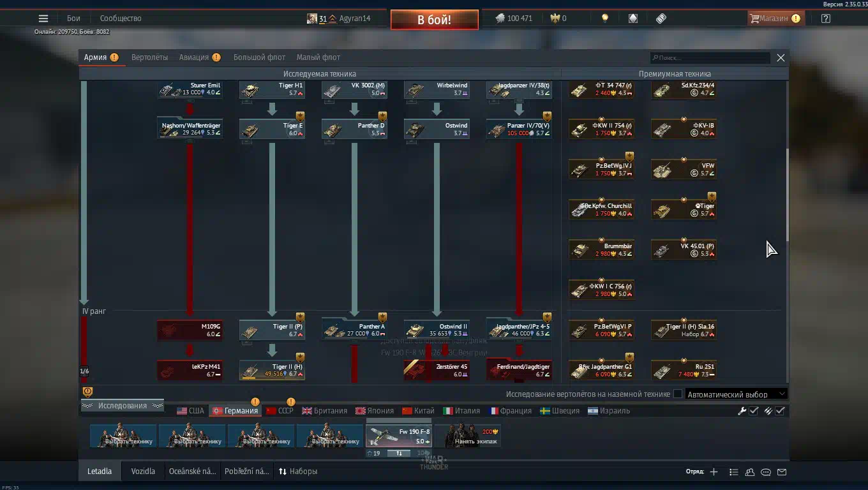Add a squad member with plus icon
Screen dimensions: 868x490
coord(714,472)
